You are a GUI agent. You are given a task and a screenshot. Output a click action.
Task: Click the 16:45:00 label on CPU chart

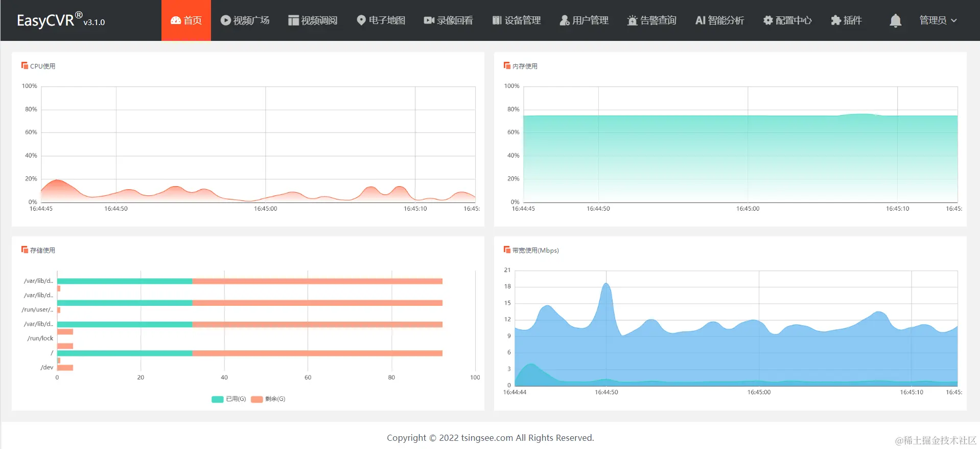[x=266, y=209]
